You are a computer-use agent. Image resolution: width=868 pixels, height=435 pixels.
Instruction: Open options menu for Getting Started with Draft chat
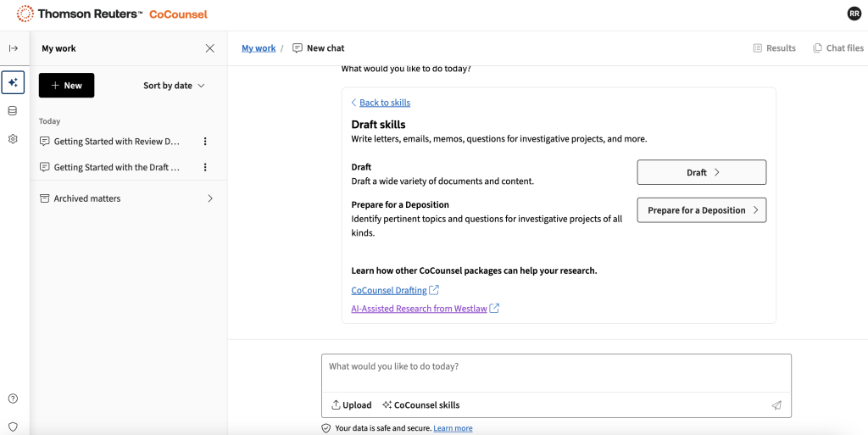(x=205, y=167)
